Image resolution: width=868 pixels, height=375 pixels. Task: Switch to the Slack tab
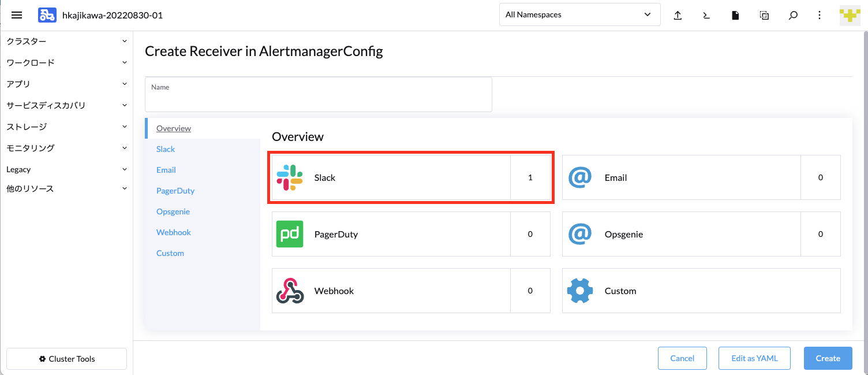[x=203, y=149]
